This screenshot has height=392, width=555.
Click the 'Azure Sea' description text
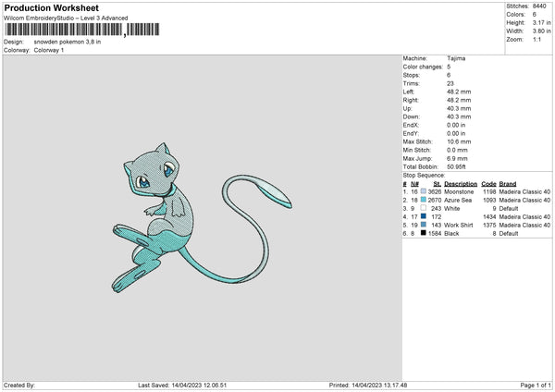tap(458, 200)
